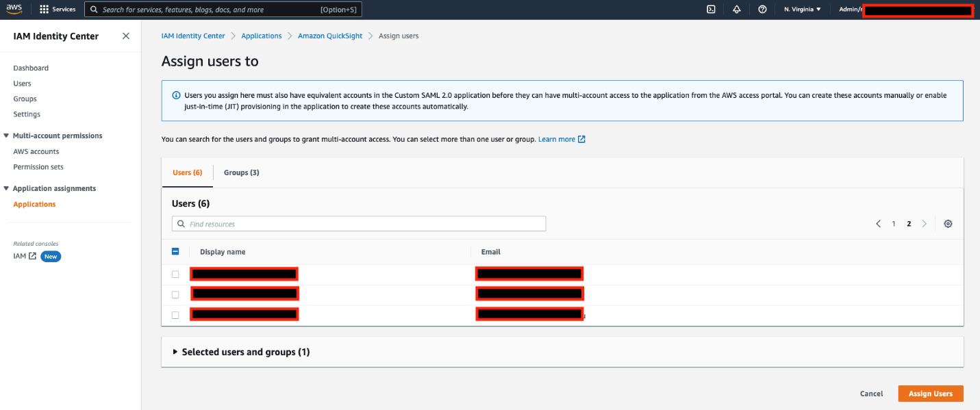Go to IAM Identity Center breadcrumb

pyautogui.click(x=193, y=36)
